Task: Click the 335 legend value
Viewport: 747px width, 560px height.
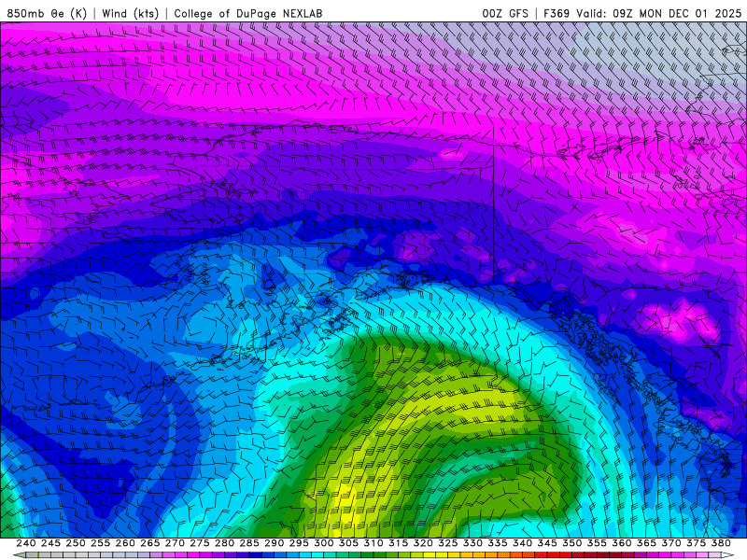Action: 498,543
